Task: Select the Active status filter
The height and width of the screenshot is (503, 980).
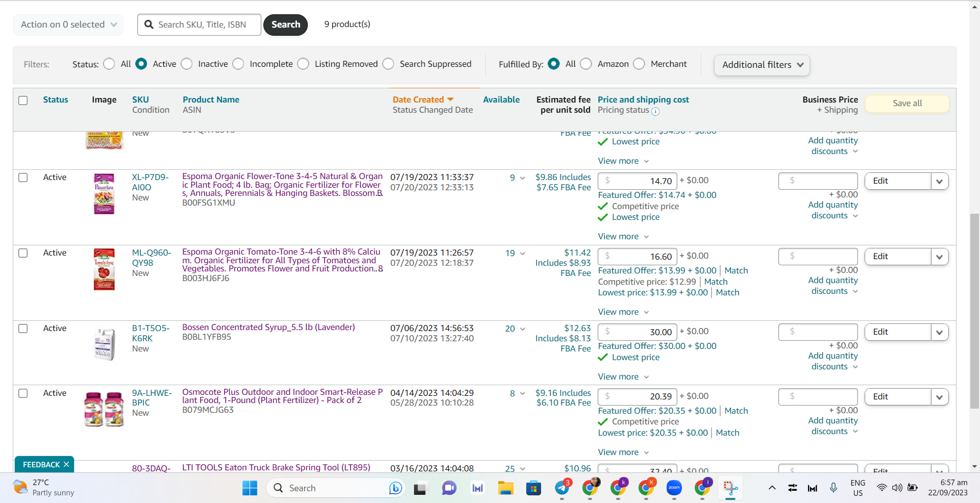Action: click(x=141, y=64)
